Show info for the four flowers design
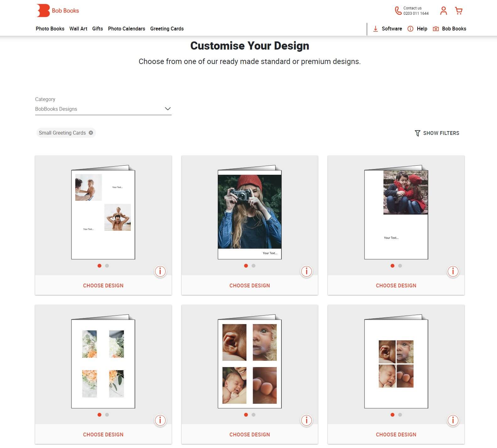497x448 pixels. pos(160,420)
